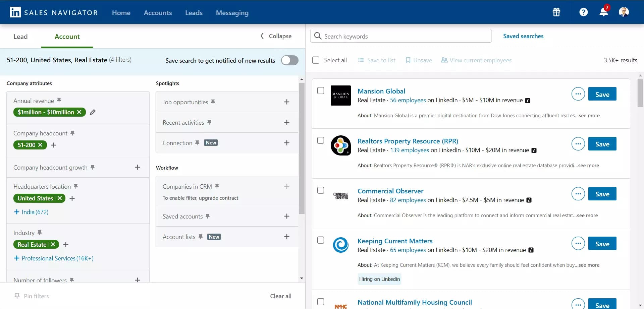This screenshot has width=644, height=309.
Task: Open more options for Realtors Property Resource
Action: pos(578,144)
